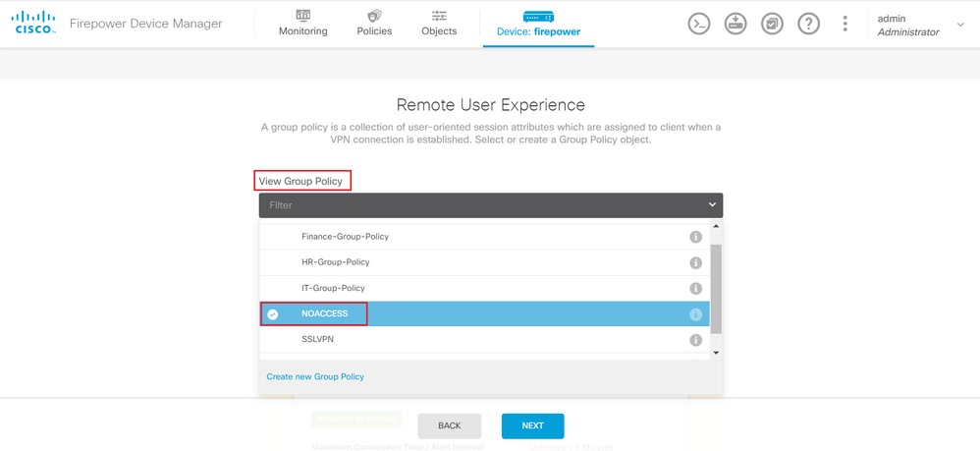Open the Monitoring tab

coord(302,24)
